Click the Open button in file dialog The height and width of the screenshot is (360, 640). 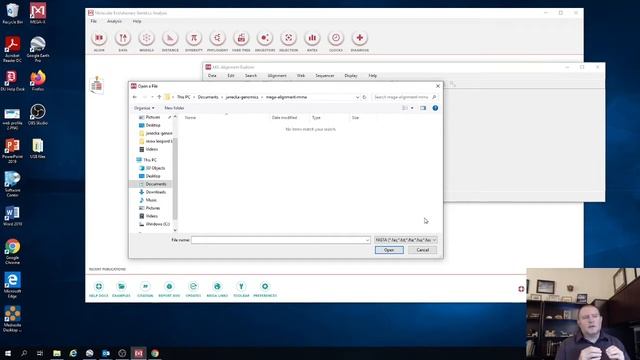pyautogui.click(x=389, y=250)
